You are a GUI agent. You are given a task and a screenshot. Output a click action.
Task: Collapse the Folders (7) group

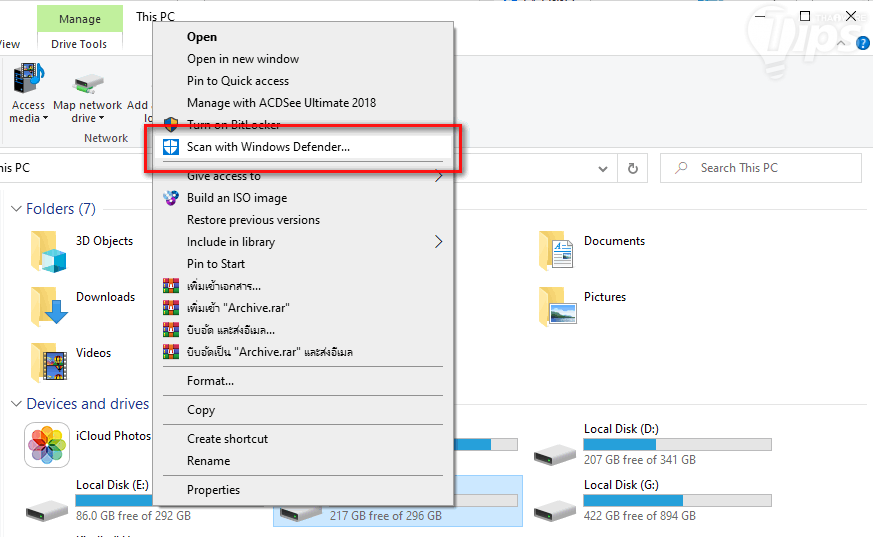click(16, 209)
